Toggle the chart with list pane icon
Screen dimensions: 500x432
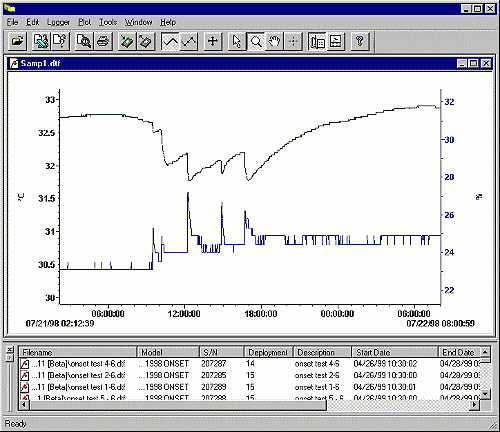click(336, 41)
